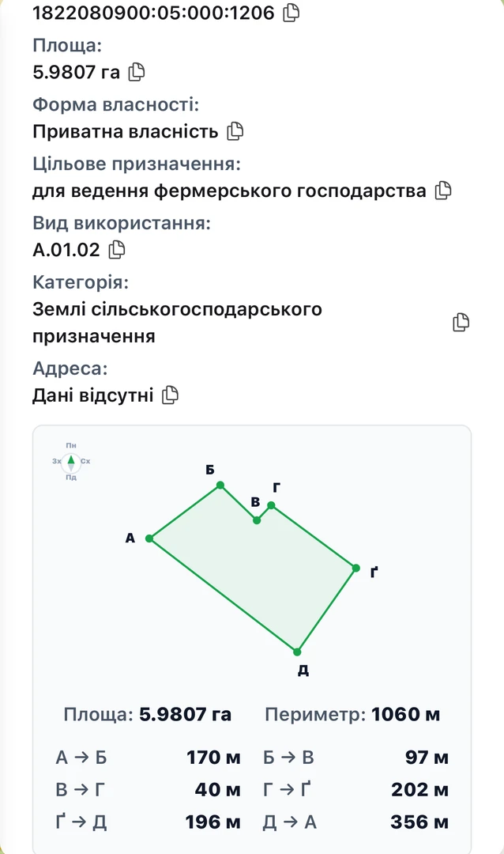Click the compass north arrow icon

(x=71, y=462)
